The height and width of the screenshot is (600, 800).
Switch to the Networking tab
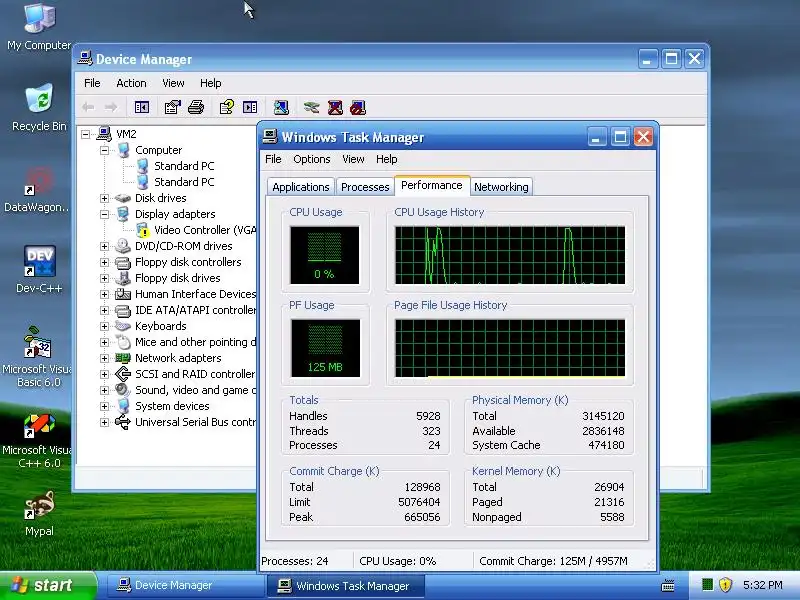tap(501, 187)
